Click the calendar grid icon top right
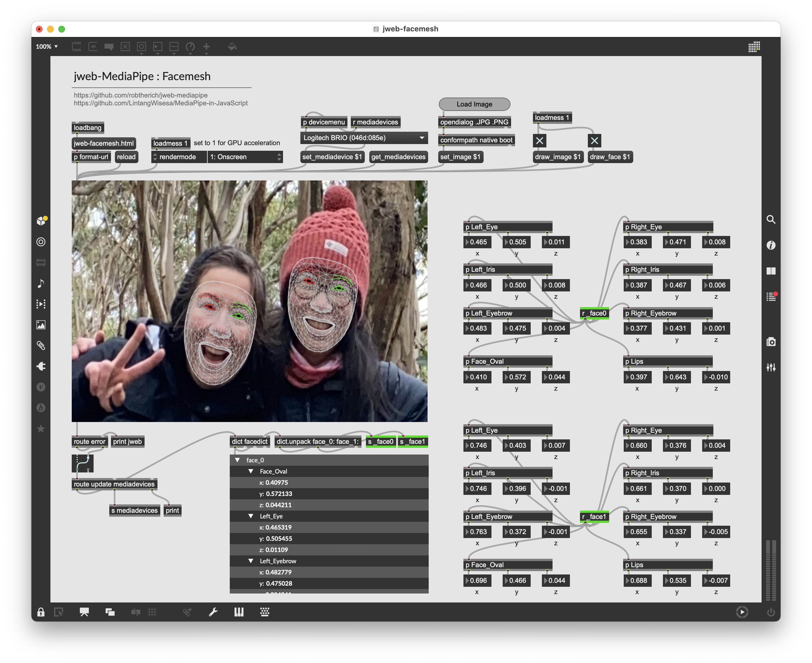Image resolution: width=812 pixels, height=663 pixels. (x=754, y=47)
